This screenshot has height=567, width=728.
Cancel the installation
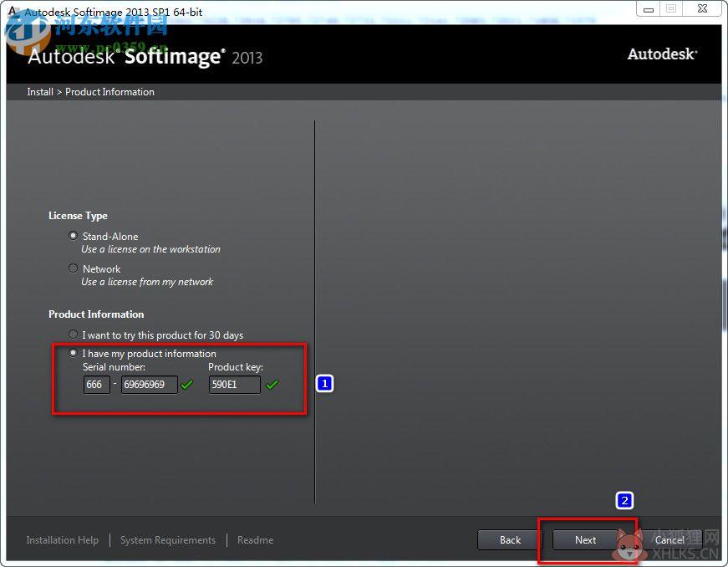pos(669,540)
